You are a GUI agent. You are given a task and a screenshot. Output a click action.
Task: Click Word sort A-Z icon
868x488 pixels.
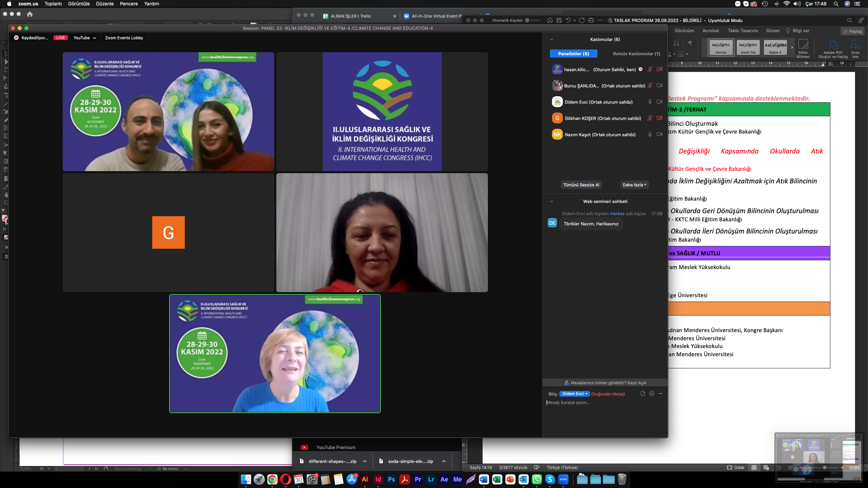(x=676, y=43)
